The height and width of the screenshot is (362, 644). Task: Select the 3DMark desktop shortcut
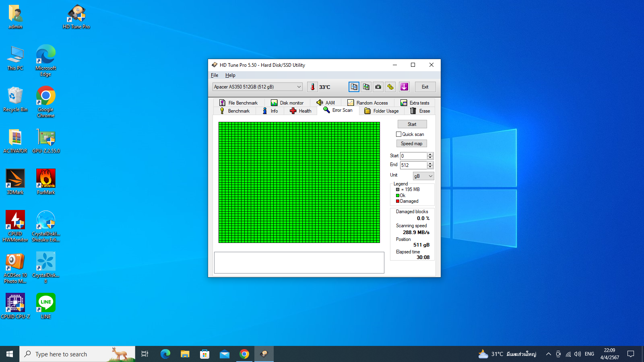(15, 182)
